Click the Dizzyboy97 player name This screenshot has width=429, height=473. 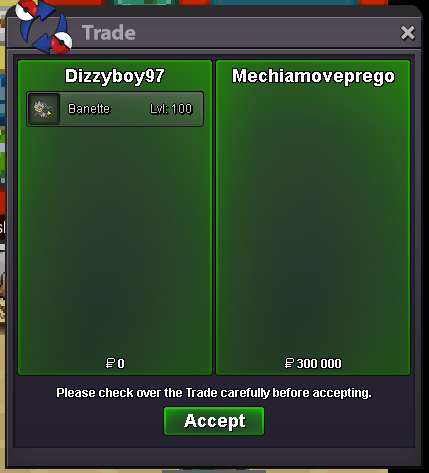point(115,76)
